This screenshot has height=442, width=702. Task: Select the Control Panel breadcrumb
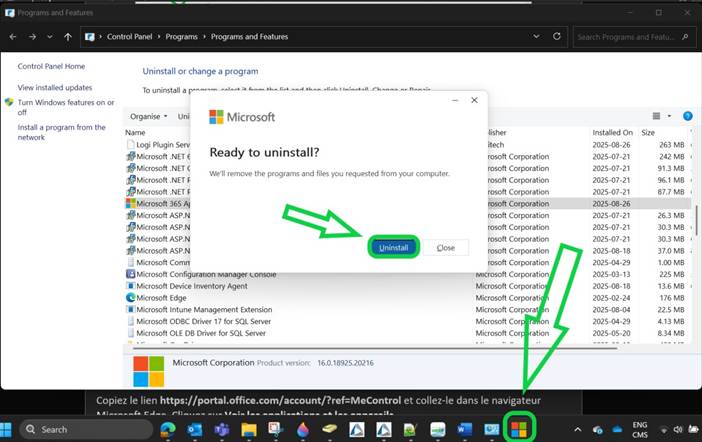(129, 37)
